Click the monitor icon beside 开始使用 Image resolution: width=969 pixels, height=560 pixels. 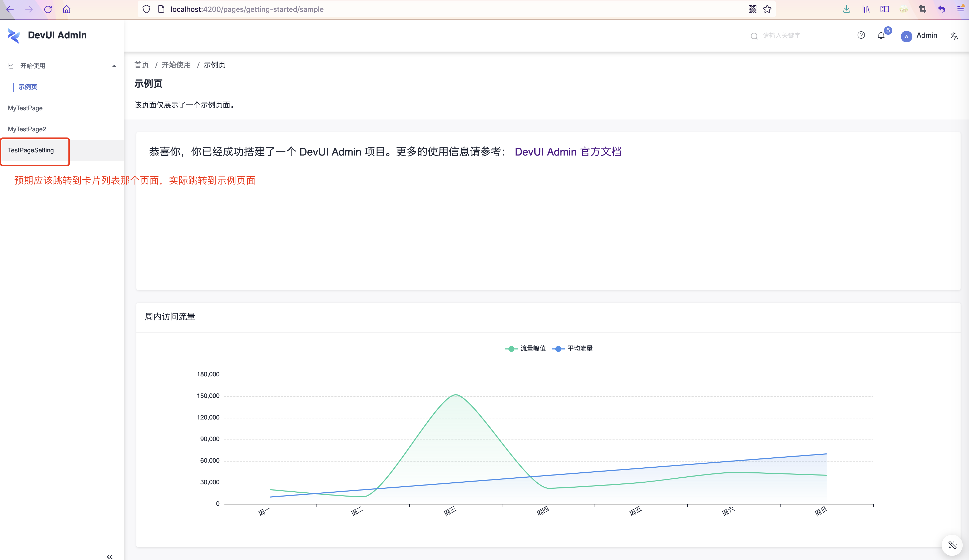coord(11,66)
